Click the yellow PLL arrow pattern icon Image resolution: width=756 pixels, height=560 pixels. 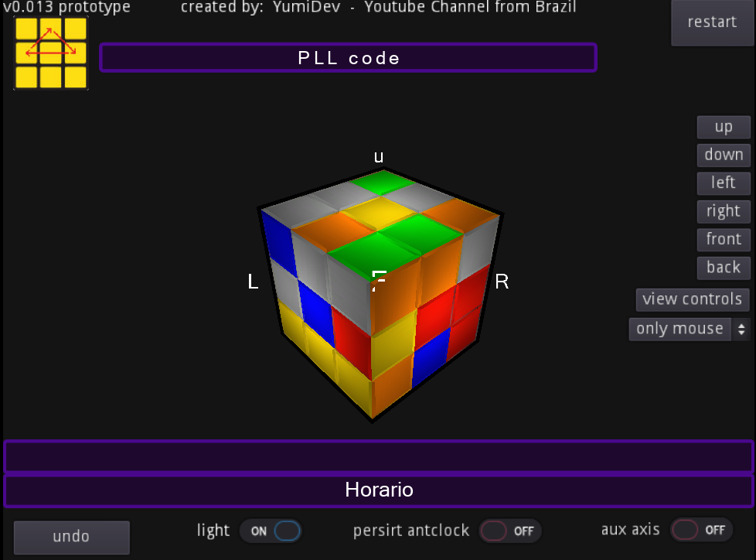[50, 52]
